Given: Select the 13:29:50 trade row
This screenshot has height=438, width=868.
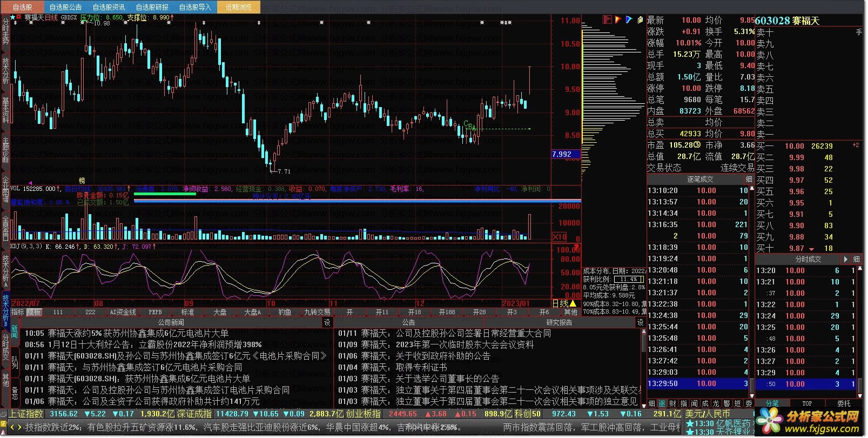Looking at the screenshot, I should tap(698, 383).
